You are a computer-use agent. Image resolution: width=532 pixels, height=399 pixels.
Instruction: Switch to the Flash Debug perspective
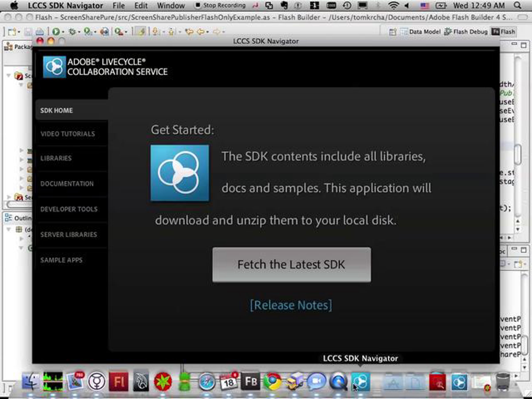(466, 32)
